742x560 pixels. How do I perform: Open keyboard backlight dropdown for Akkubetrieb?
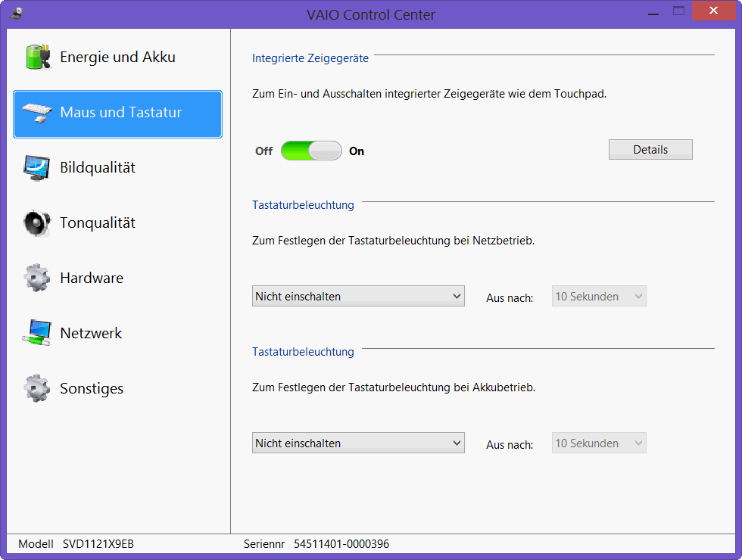(x=358, y=443)
